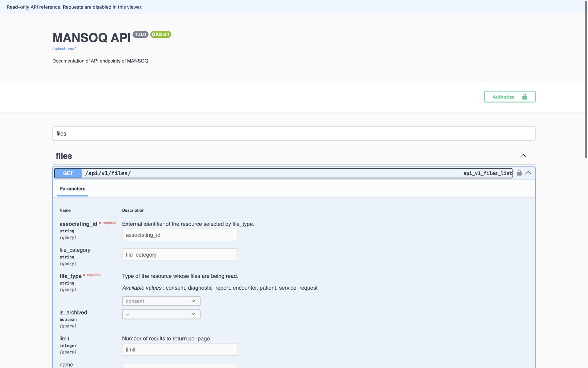Click the limit input field
The image size is (588, 368).
[x=180, y=350]
